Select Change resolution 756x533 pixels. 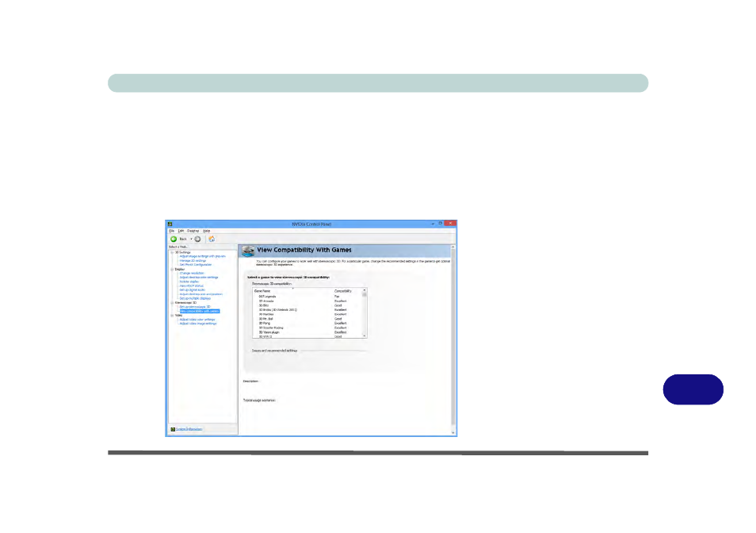192,273
